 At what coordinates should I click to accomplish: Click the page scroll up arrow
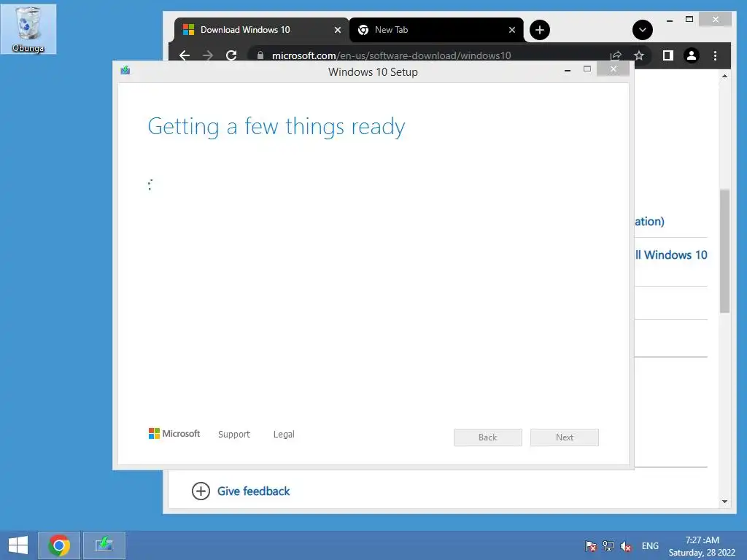pyautogui.click(x=724, y=76)
